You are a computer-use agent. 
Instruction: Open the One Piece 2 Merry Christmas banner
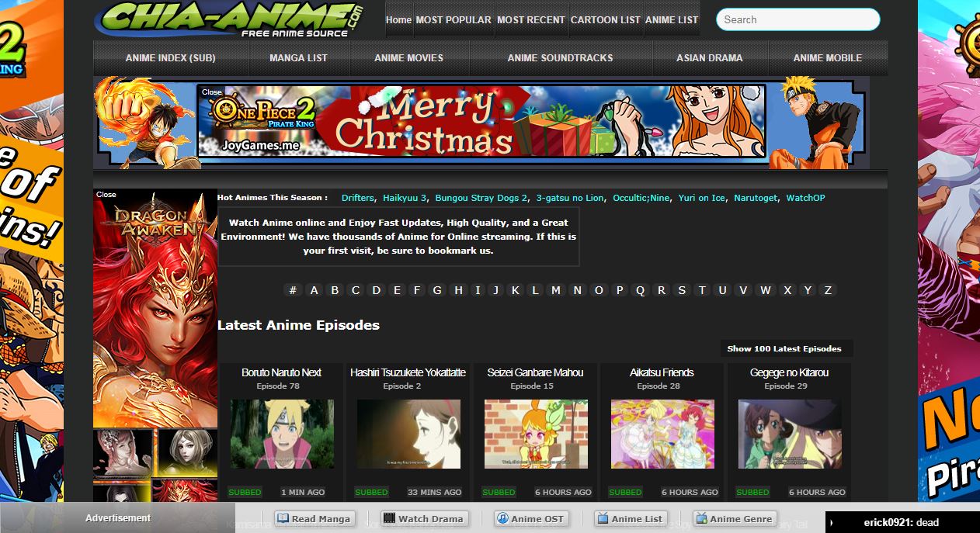(481, 121)
